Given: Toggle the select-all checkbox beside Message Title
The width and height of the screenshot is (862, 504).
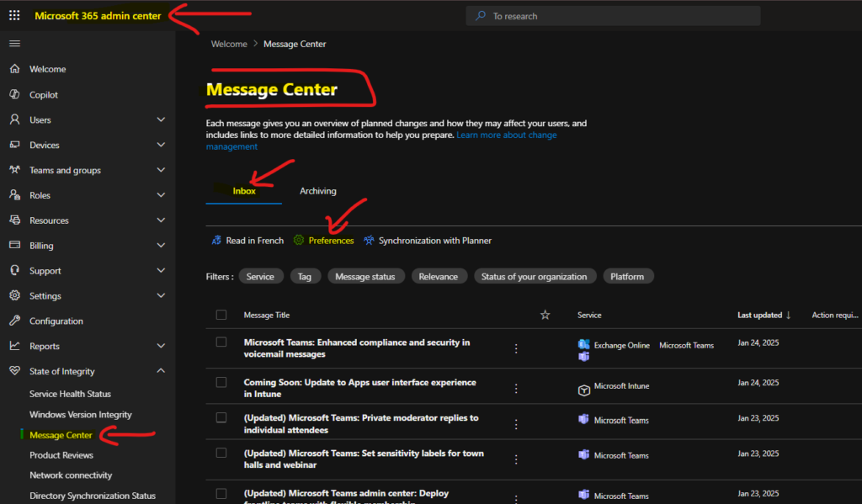Looking at the screenshot, I should [221, 315].
